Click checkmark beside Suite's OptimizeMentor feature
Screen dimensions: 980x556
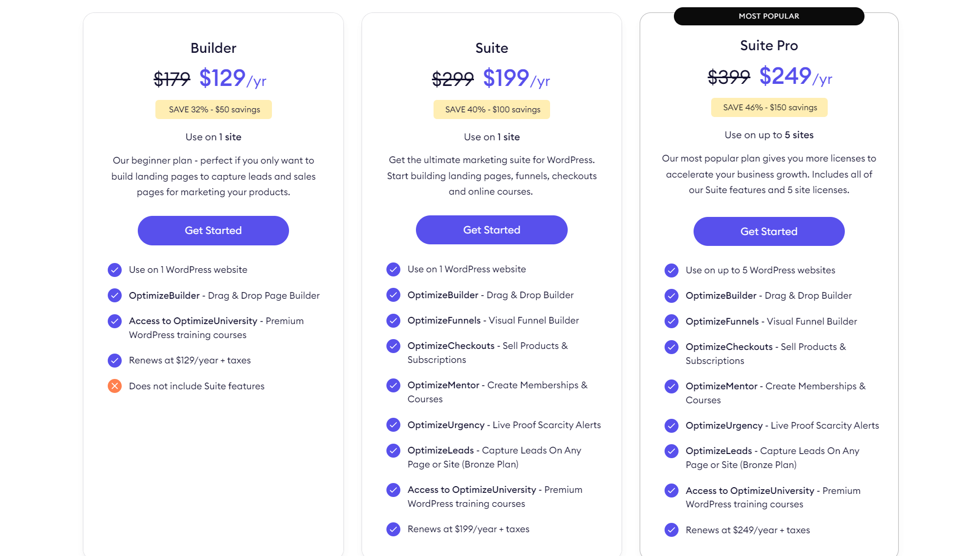pos(393,385)
